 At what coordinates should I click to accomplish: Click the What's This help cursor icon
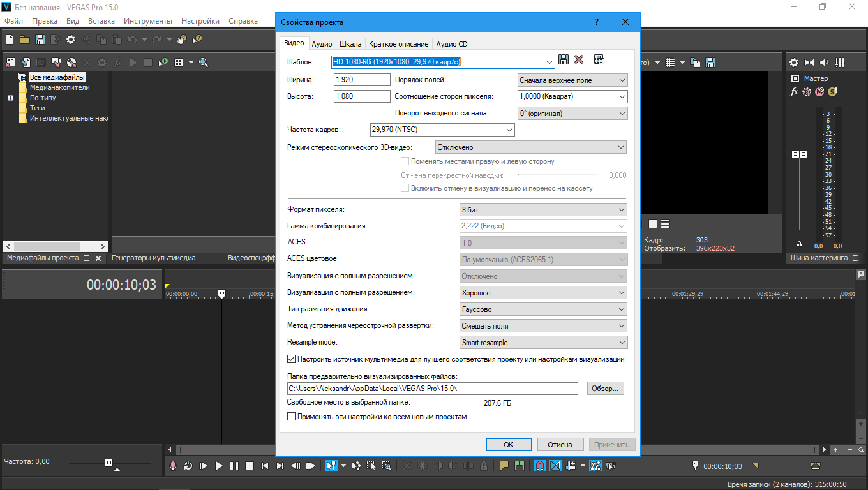[197, 40]
